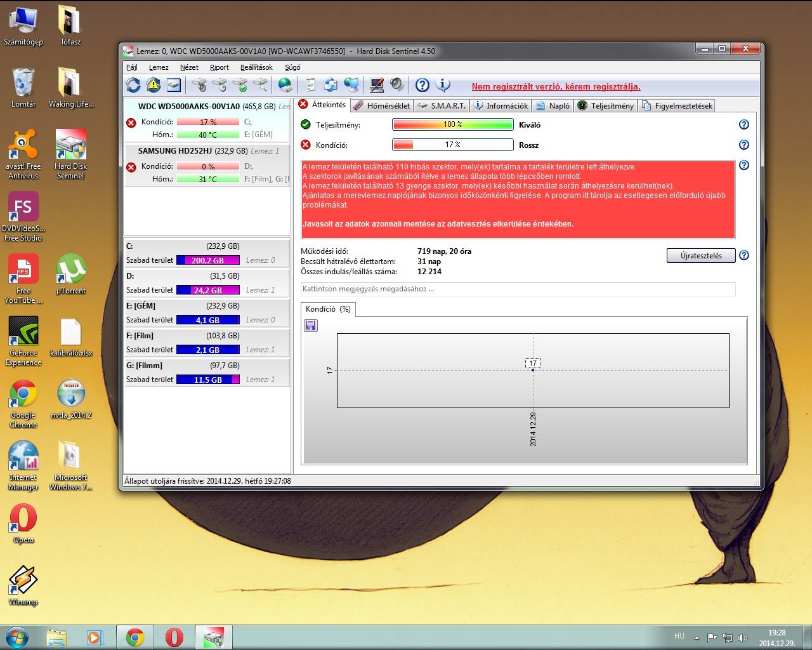Open the Hard Disk Sentinel desktop shortcut
Image resolution: width=812 pixels, height=650 pixels.
pyautogui.click(x=70, y=154)
